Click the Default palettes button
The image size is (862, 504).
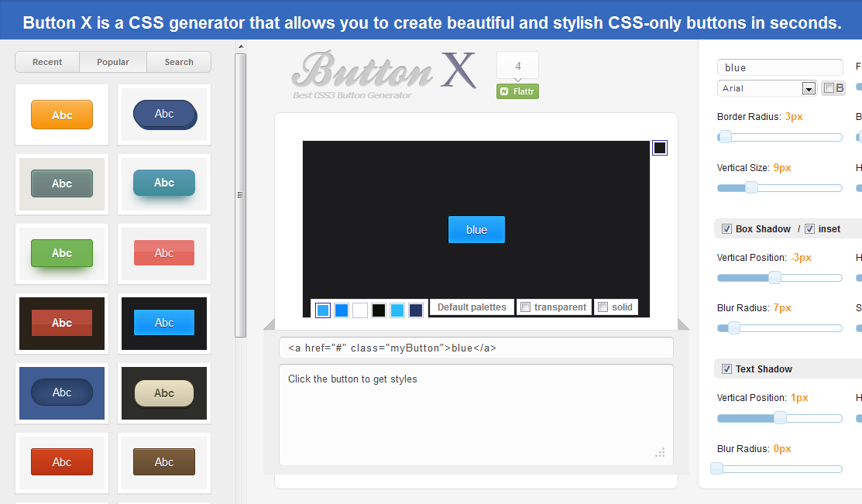click(x=471, y=307)
